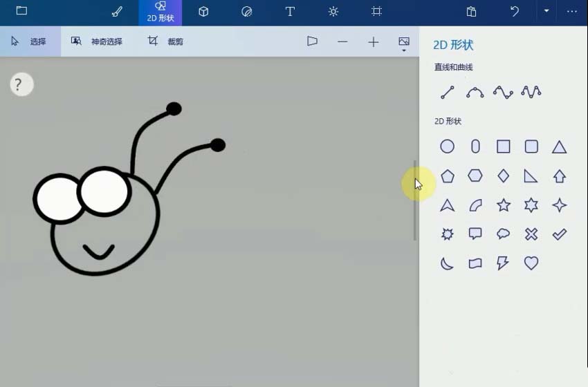Choose the 裁剪 crop tool
The image size is (588, 387).
pos(165,41)
